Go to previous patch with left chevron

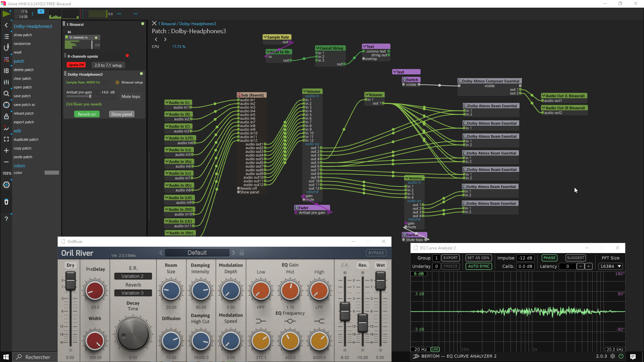point(156,39)
